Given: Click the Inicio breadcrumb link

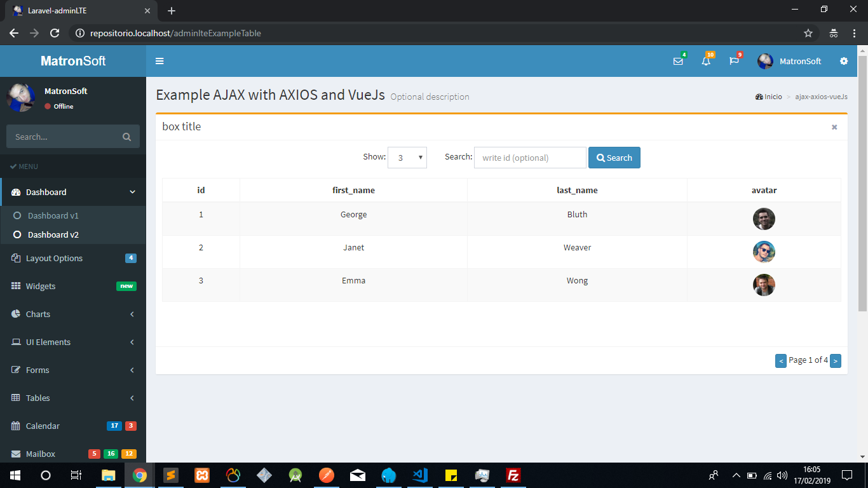Looking at the screenshot, I should (x=769, y=97).
